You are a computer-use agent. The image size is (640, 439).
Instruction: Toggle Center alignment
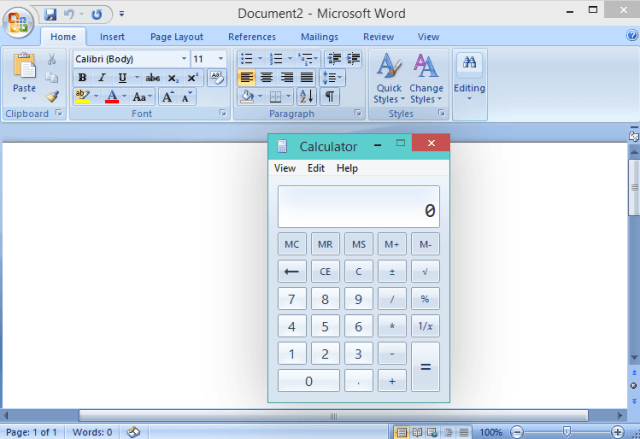click(267, 78)
